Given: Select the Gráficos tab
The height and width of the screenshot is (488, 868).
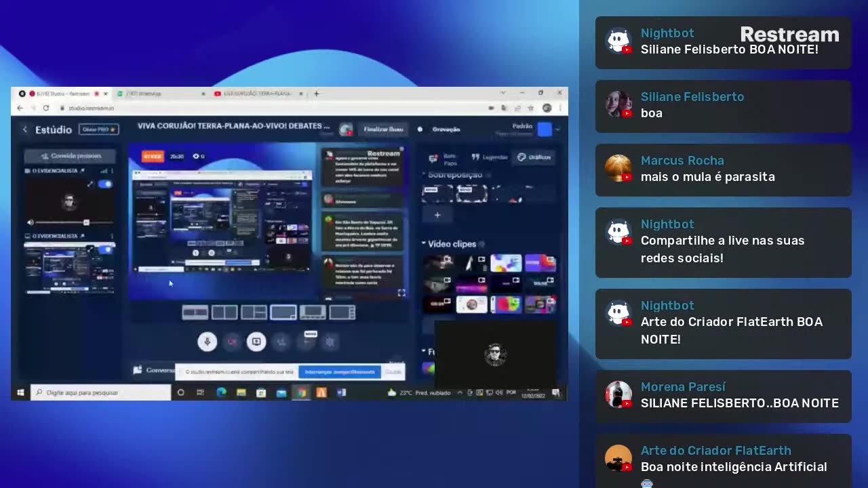Looking at the screenshot, I should pyautogui.click(x=534, y=157).
